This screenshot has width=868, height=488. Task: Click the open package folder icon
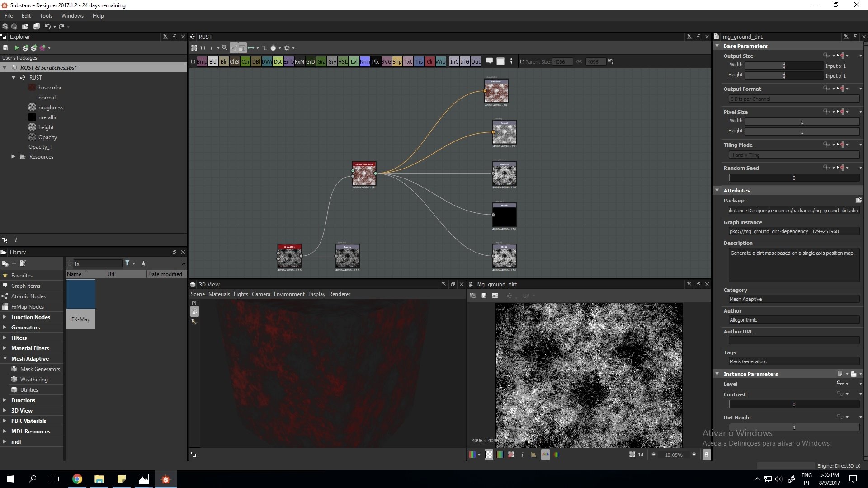[x=25, y=27]
